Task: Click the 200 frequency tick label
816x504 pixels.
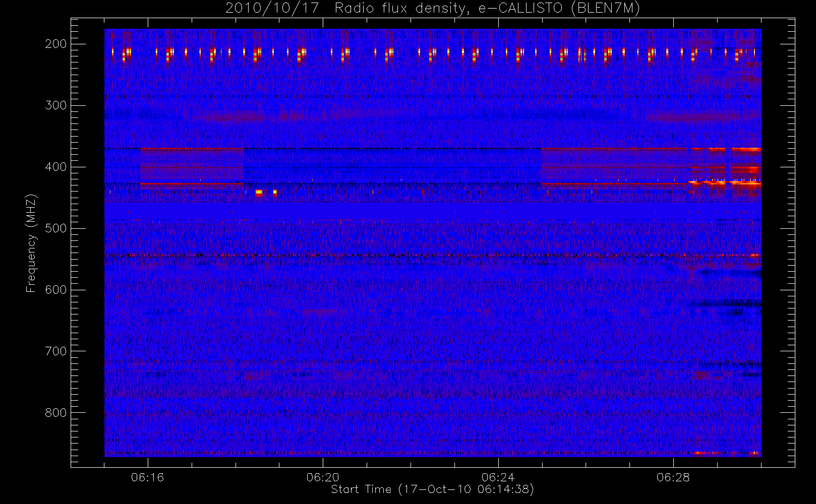Action: point(56,44)
